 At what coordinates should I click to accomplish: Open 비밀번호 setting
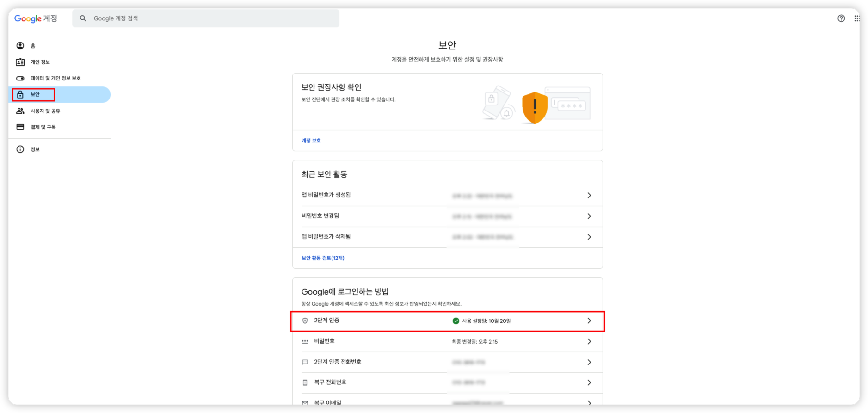(448, 342)
